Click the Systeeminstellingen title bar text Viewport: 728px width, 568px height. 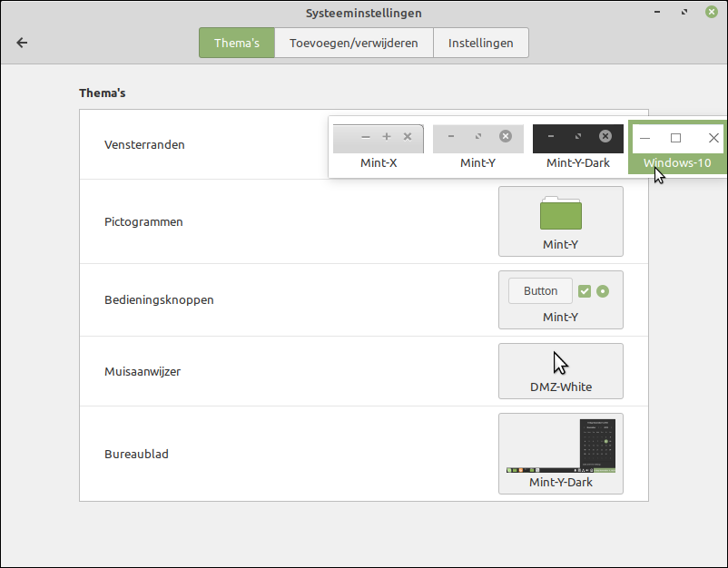point(364,14)
